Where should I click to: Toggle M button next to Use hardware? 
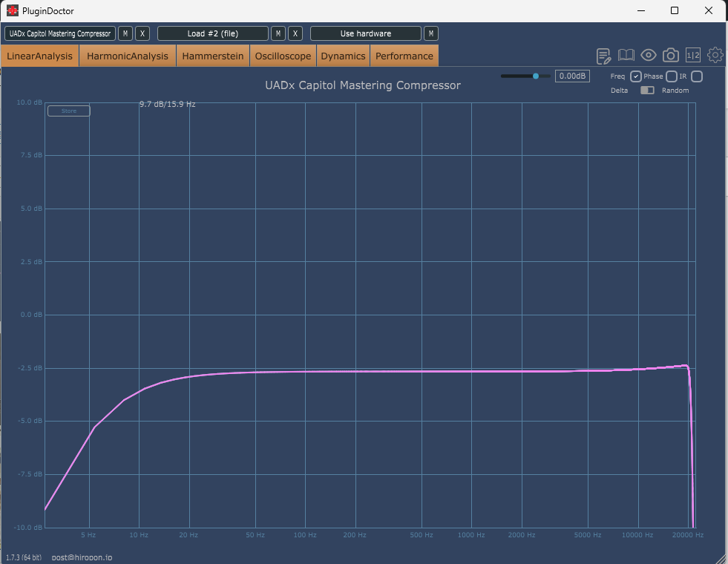click(x=431, y=33)
